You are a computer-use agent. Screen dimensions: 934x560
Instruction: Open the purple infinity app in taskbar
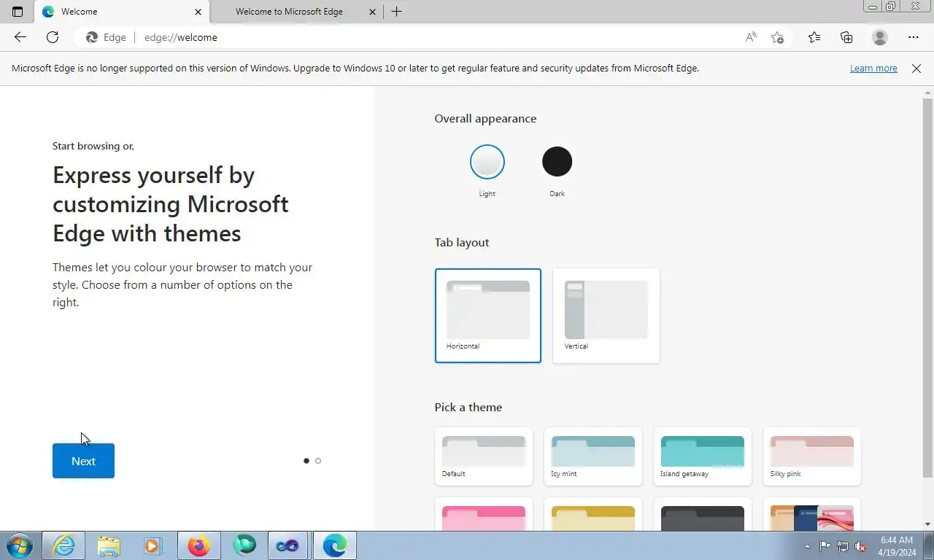(x=288, y=545)
